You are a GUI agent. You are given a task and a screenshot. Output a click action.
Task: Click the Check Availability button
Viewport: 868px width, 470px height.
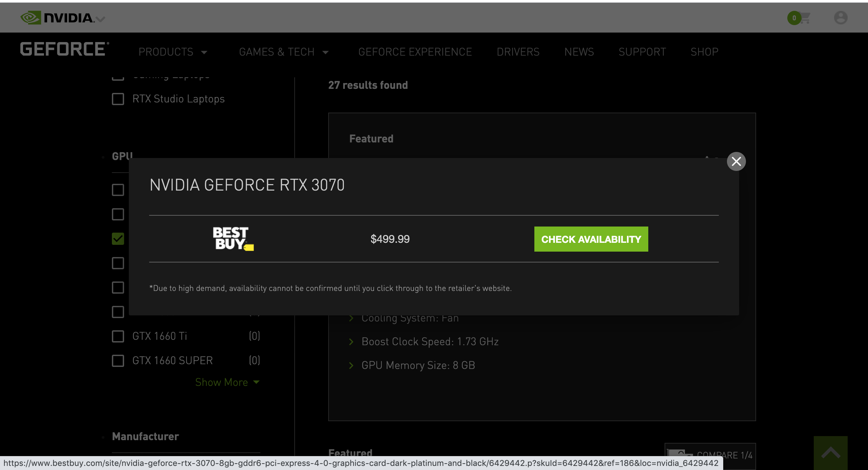(591, 239)
